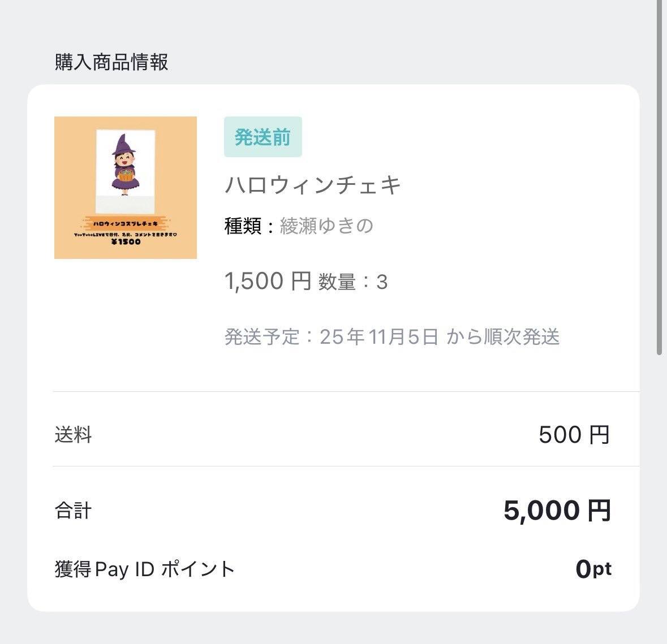Click the ¥1500 text in the thumbnail
This screenshot has height=644, width=667.
(x=126, y=241)
